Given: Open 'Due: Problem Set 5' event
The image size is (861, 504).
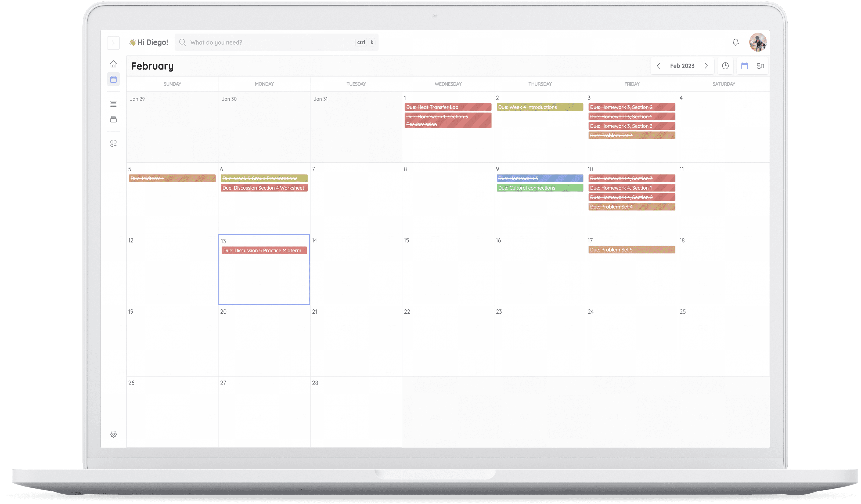Looking at the screenshot, I should 631,250.
